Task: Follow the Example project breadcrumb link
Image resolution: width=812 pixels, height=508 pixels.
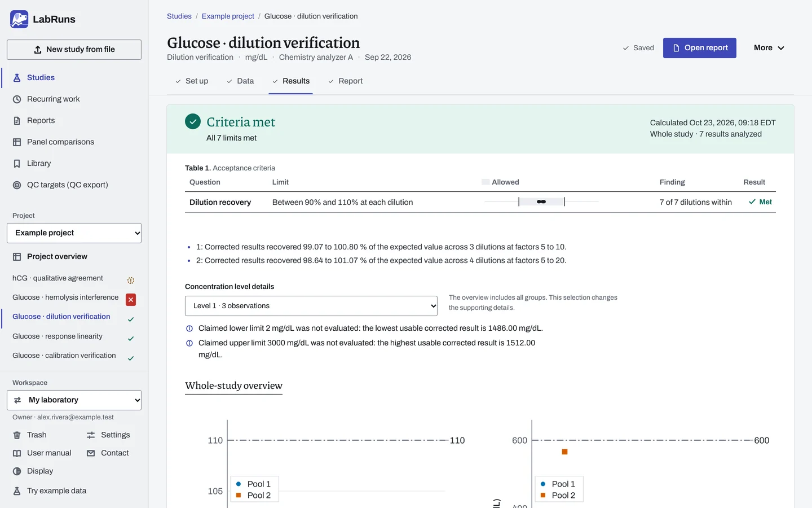Action: point(228,16)
